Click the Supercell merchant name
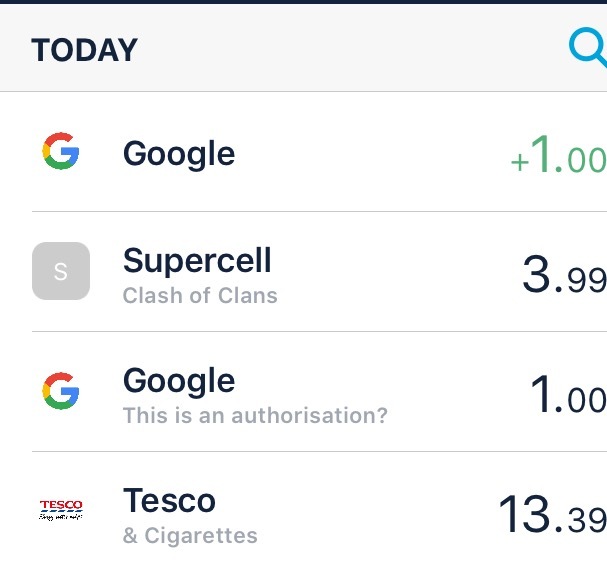607x570 pixels. 197,261
